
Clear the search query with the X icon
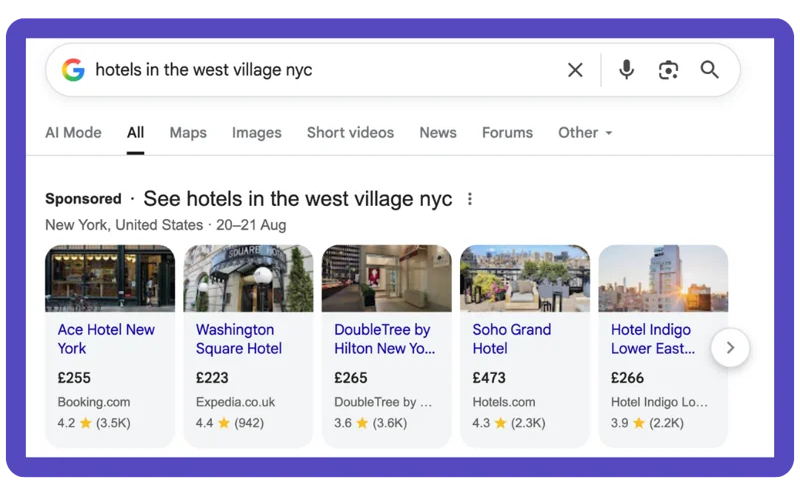point(575,70)
